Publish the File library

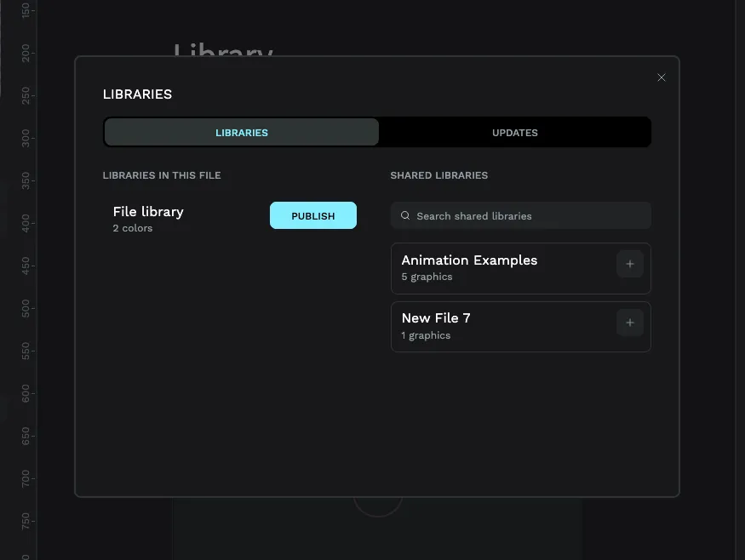click(x=313, y=215)
